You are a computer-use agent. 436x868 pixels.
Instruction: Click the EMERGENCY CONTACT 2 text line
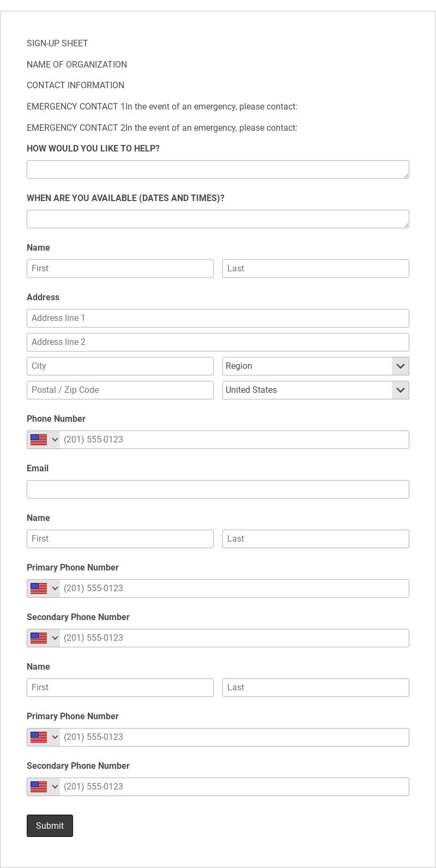pos(162,128)
